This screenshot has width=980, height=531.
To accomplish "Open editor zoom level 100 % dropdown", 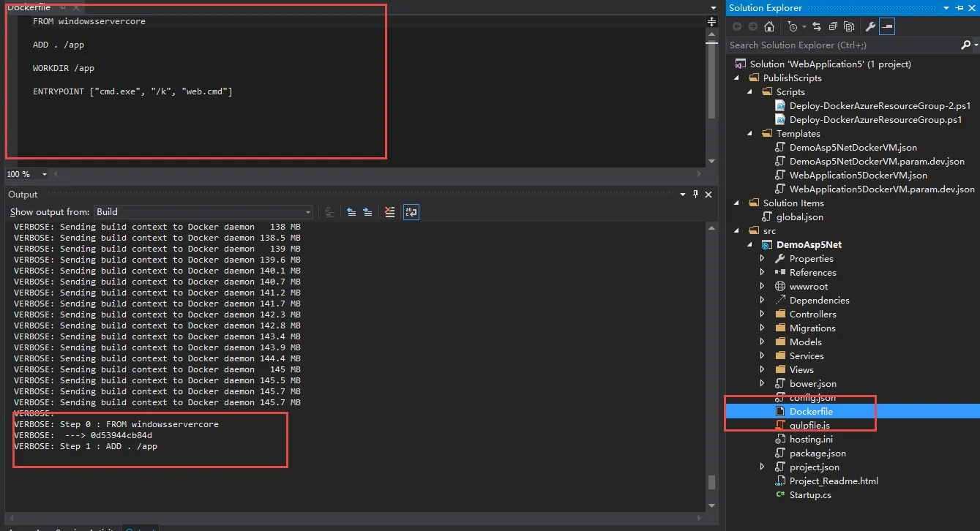I will point(45,174).
